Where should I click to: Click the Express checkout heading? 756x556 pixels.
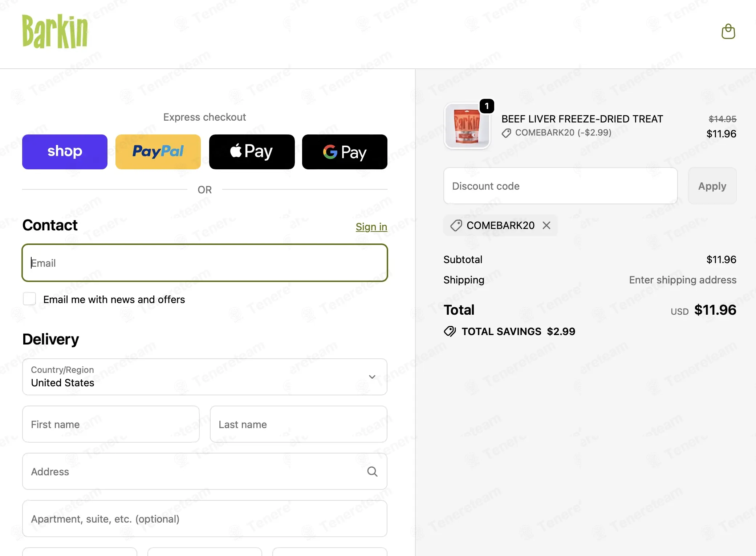click(x=204, y=117)
